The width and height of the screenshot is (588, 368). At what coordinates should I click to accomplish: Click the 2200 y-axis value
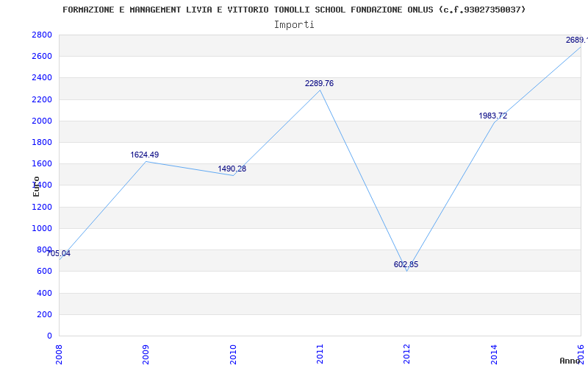click(x=42, y=99)
